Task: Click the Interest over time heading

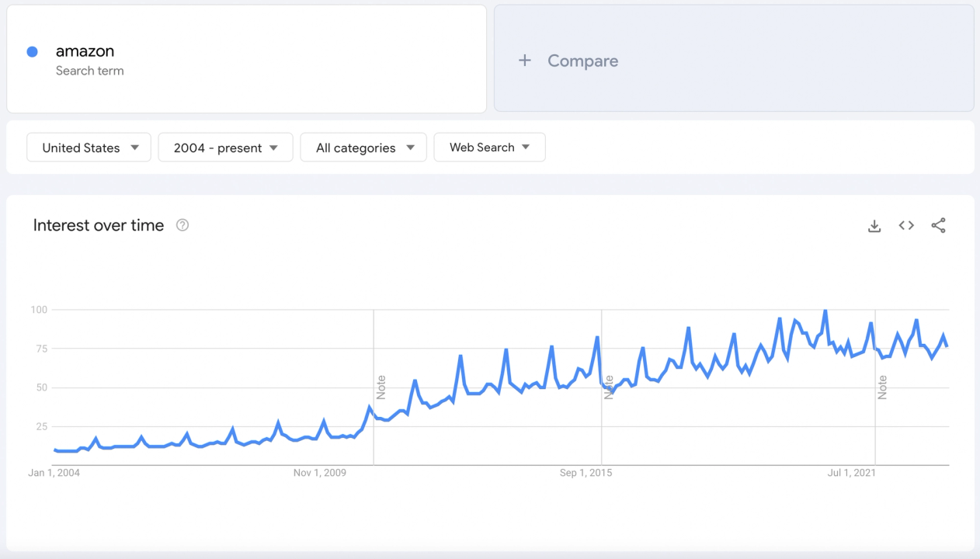Action: pos(99,225)
